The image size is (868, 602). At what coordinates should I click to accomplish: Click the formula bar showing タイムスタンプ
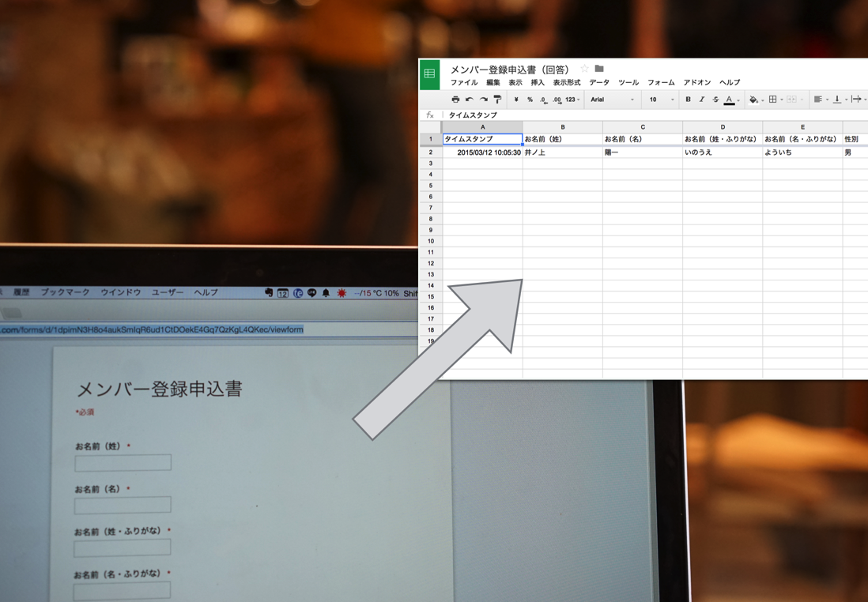click(655, 115)
